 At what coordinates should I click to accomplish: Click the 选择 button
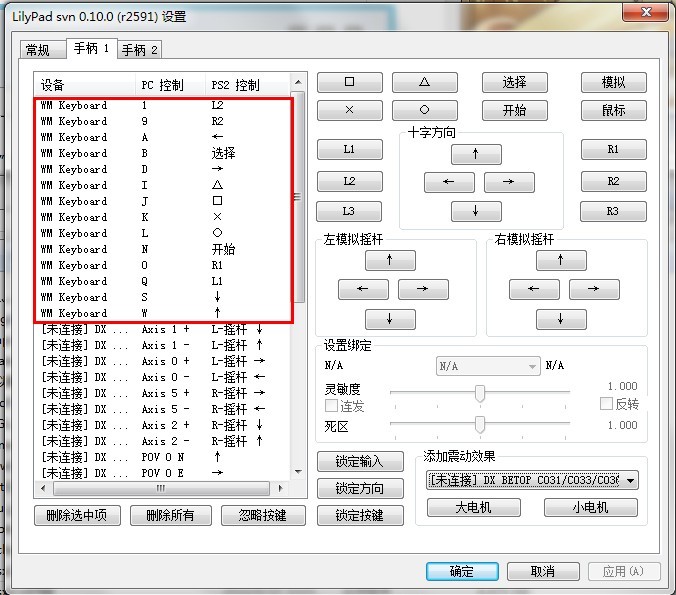[x=515, y=82]
